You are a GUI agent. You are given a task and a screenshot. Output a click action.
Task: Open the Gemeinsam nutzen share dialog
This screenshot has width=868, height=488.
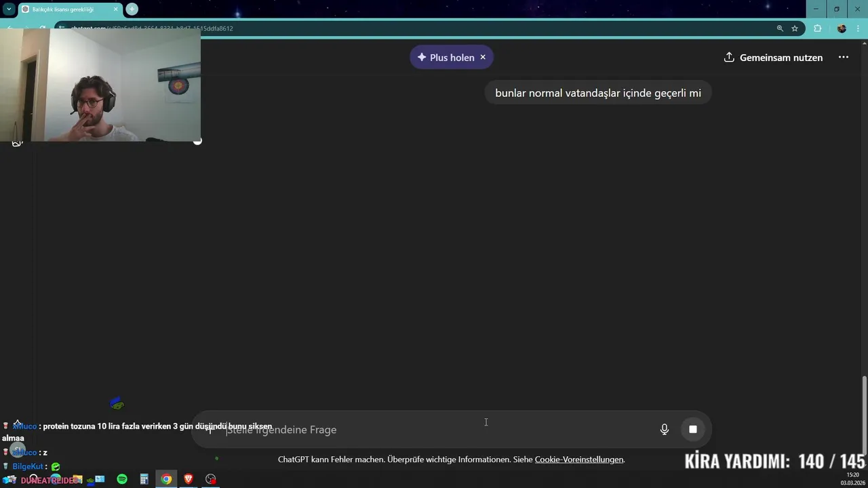(x=773, y=58)
